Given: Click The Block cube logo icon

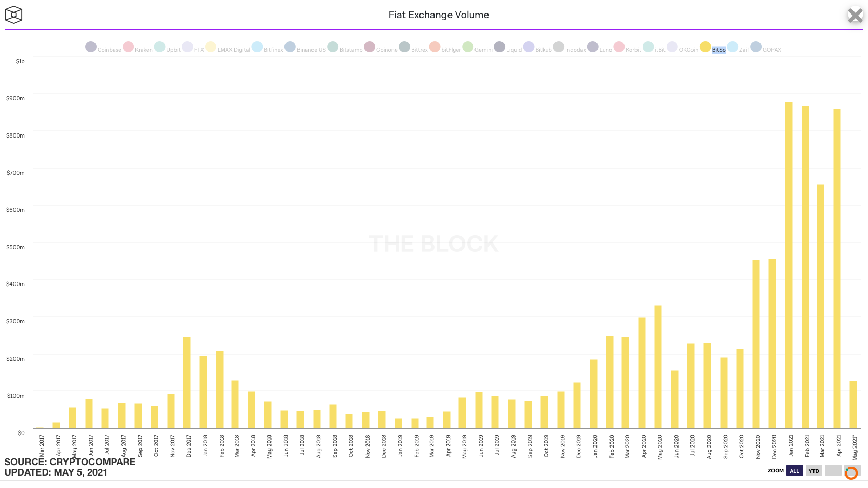Looking at the screenshot, I should [x=13, y=15].
